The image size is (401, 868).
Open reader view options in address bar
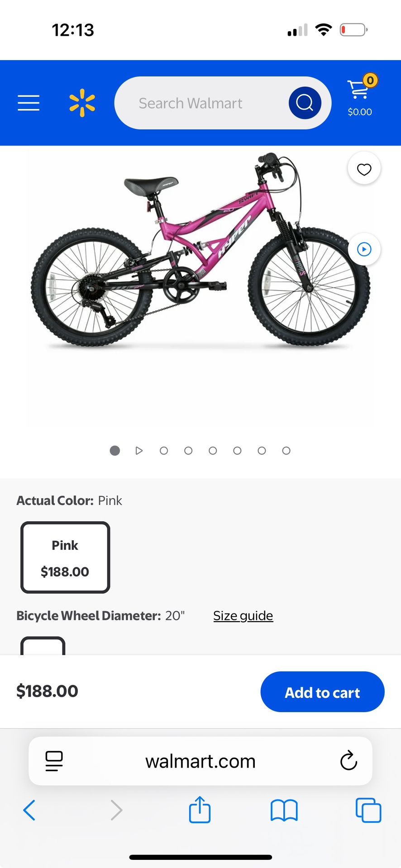(53, 761)
